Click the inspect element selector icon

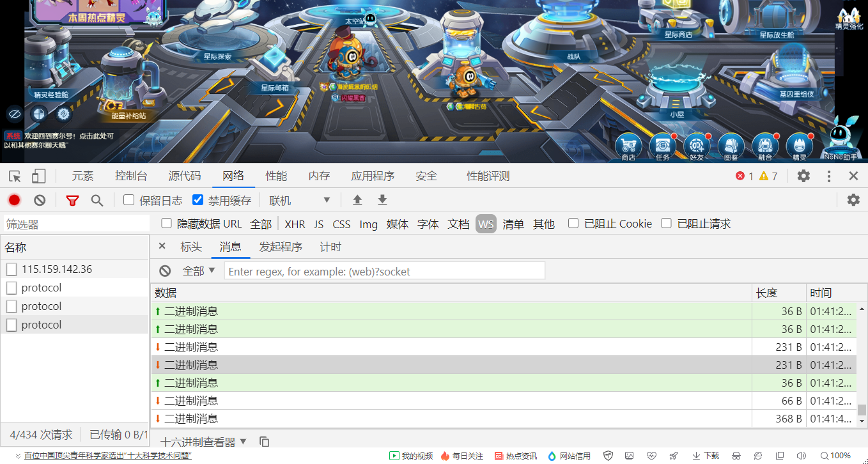point(15,176)
